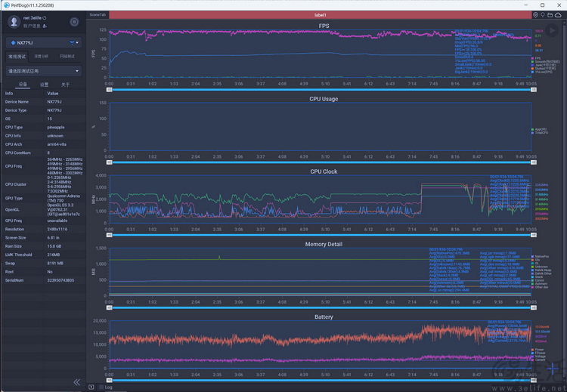Toggle Jank series in FPS chart legend
Viewport: 567px width, 392px height.
(544, 65)
